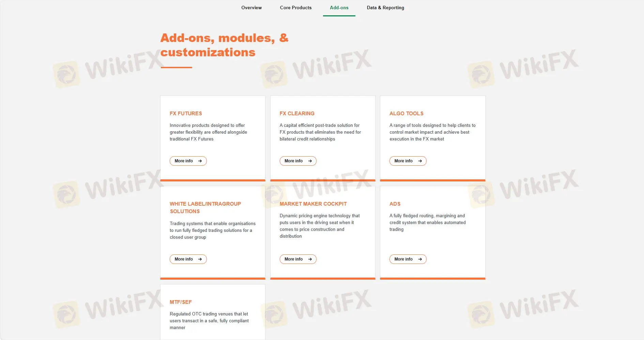Click arrow icon in White Label/Intragroup card

pyautogui.click(x=200, y=259)
